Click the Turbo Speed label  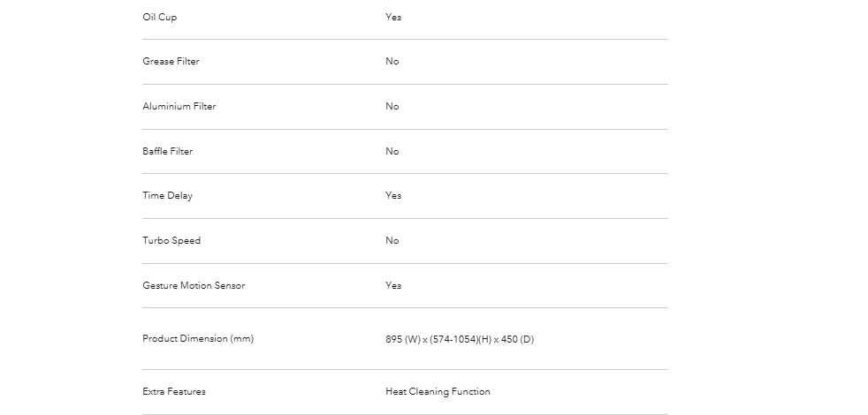pyautogui.click(x=171, y=241)
